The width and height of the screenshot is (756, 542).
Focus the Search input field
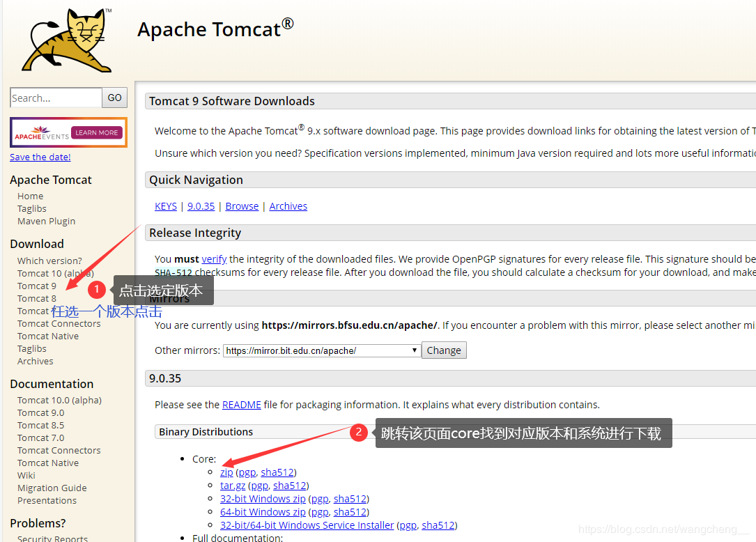tap(56, 98)
